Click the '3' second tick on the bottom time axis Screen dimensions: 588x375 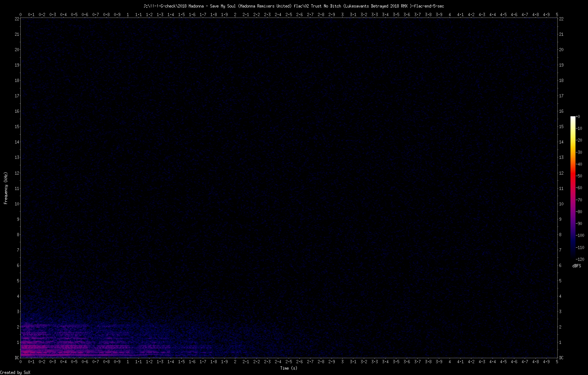(342, 362)
